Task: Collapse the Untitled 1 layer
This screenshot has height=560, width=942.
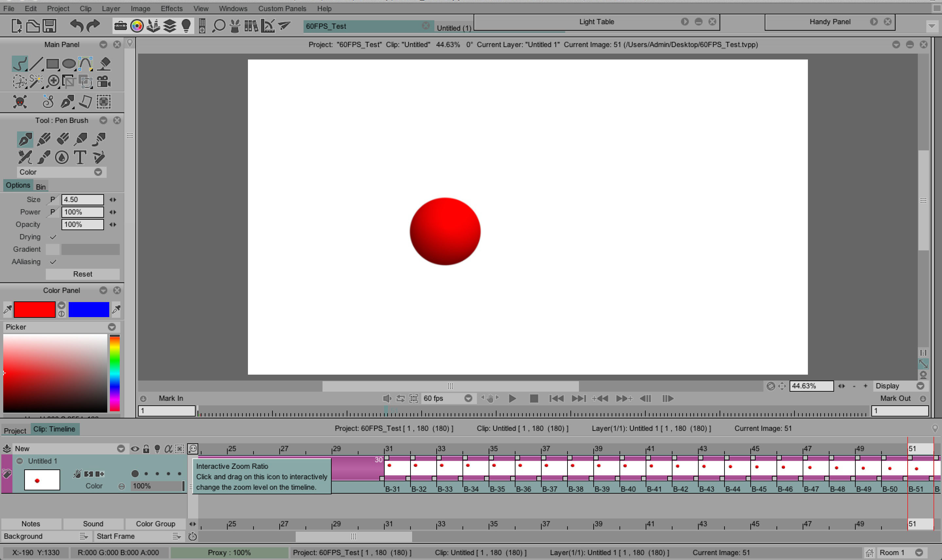Action: point(20,461)
